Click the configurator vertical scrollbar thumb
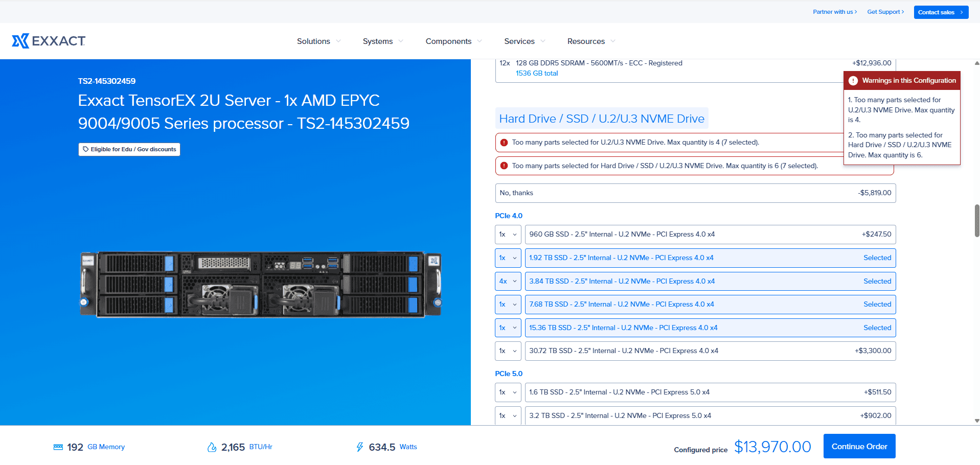The width and height of the screenshot is (980, 465). [977, 221]
